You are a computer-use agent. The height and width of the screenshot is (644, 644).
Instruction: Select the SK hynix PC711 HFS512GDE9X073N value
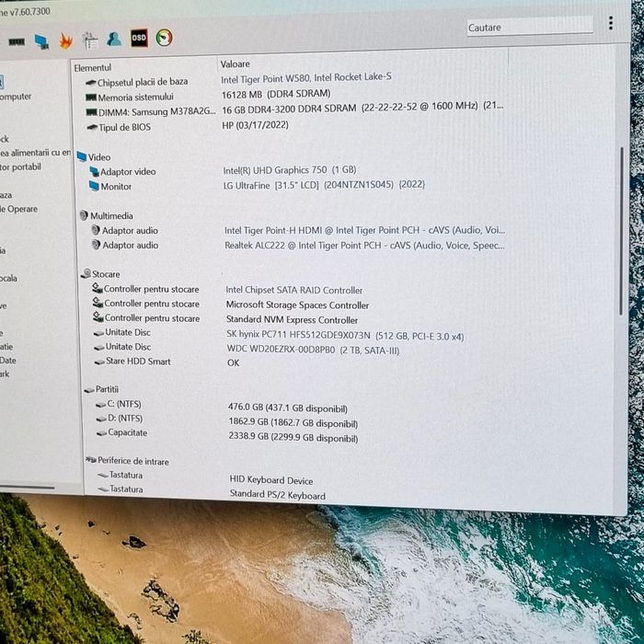point(345,335)
